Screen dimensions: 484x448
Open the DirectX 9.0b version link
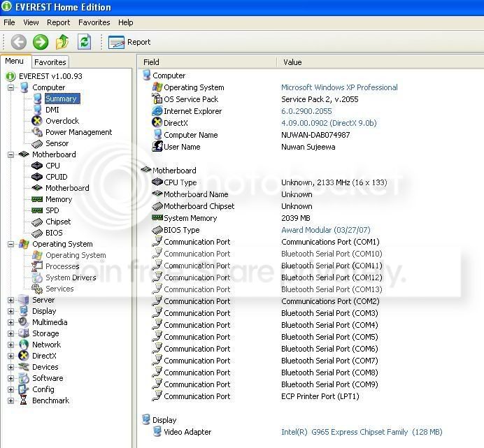pos(329,123)
